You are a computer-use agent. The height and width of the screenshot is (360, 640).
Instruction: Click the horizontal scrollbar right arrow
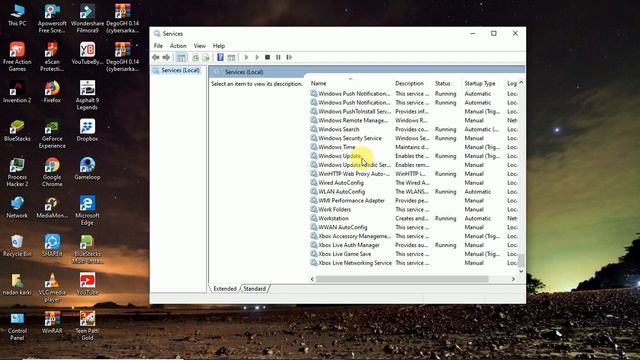[x=513, y=279]
